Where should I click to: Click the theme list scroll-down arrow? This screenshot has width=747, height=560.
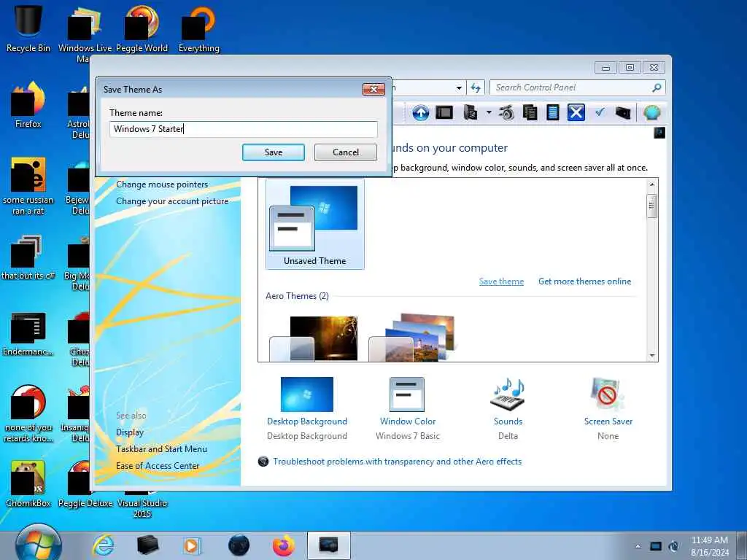tap(652, 356)
